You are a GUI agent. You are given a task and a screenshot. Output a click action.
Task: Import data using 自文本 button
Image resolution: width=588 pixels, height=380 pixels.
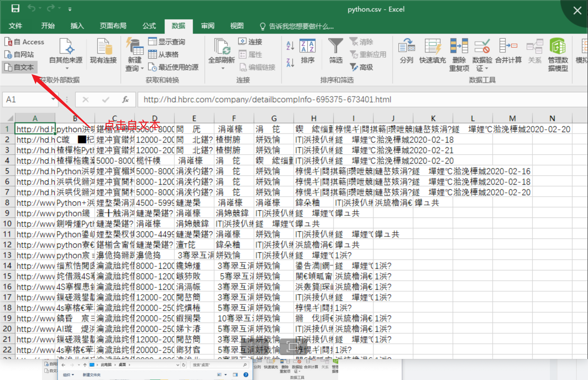(19, 67)
